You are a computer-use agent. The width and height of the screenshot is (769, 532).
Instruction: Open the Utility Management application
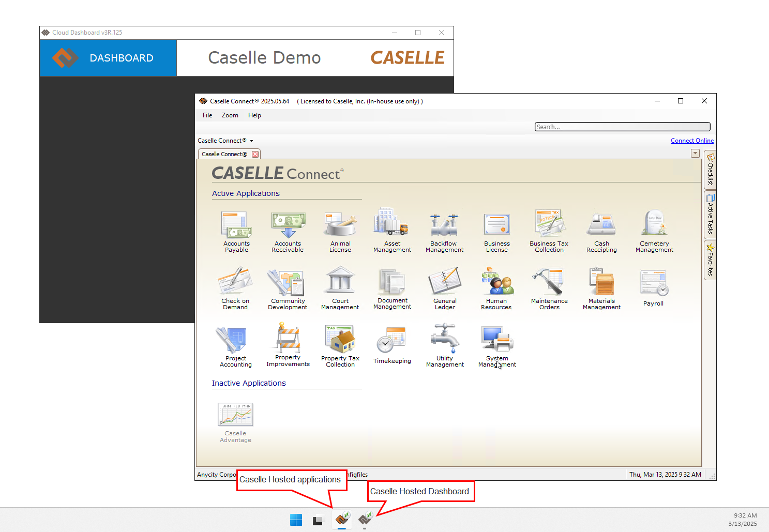point(444,345)
